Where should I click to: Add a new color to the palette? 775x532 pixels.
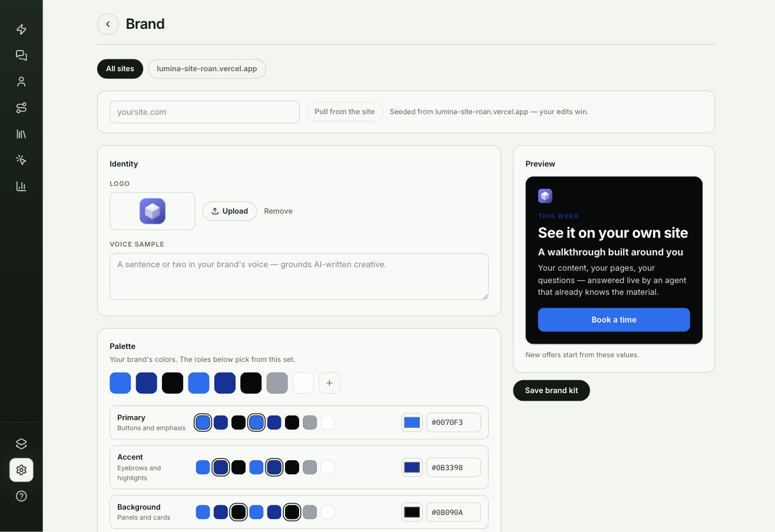(x=329, y=383)
